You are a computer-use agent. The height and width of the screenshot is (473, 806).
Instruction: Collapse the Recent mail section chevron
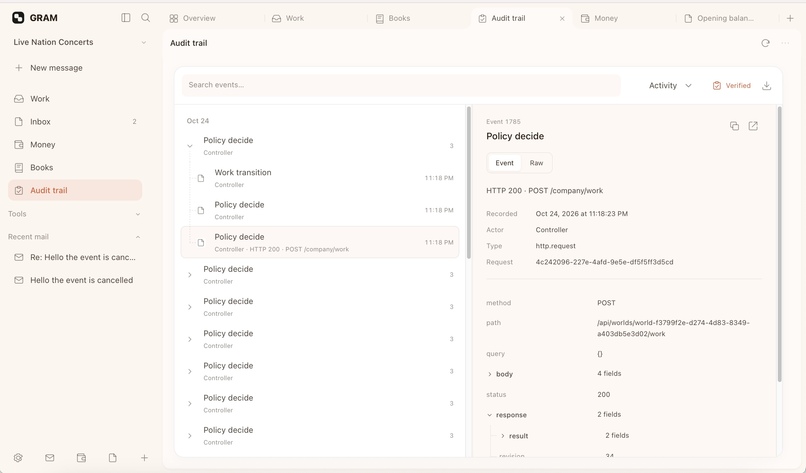coord(138,237)
